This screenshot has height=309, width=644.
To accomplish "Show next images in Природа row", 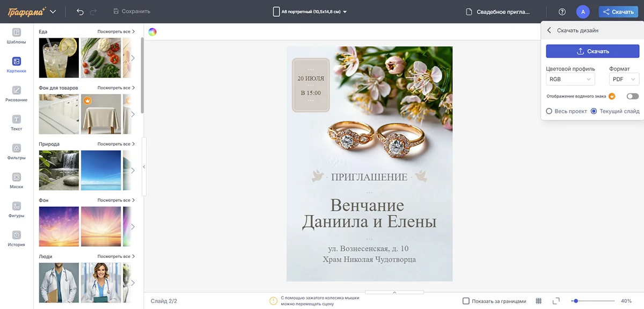I will click(x=133, y=170).
